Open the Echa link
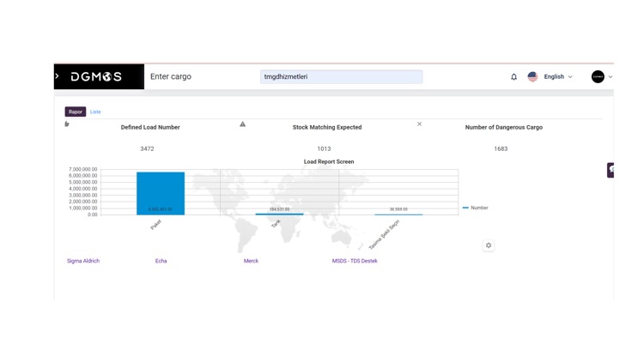644x362 pixels. 161,261
